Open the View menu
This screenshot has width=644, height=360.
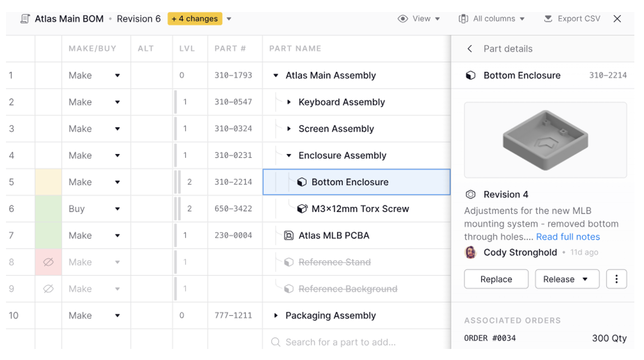(x=419, y=19)
